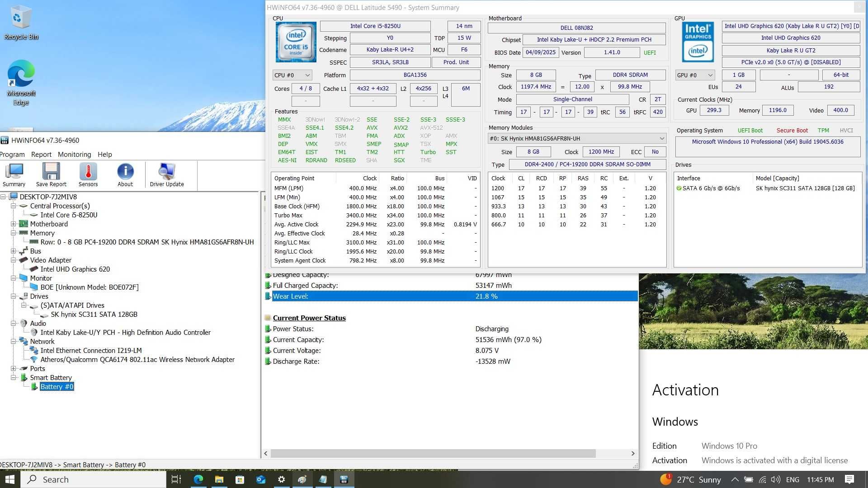The image size is (868, 488).
Task: Open the About info icon
Action: [125, 175]
